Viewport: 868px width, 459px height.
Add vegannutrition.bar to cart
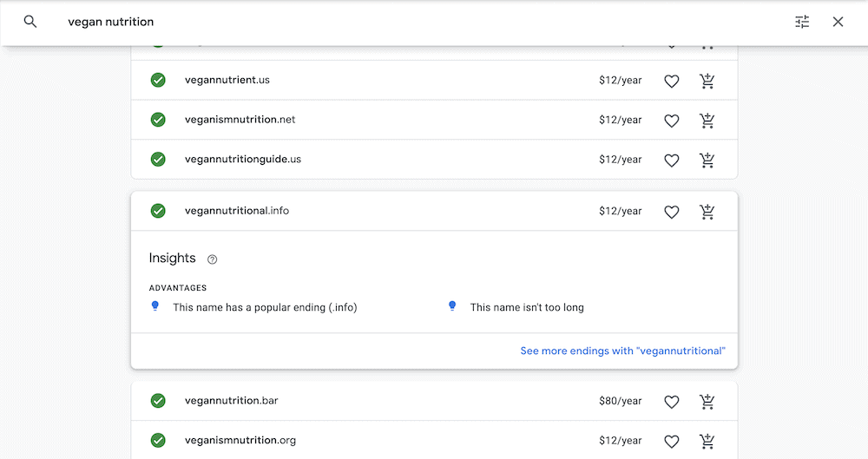pyautogui.click(x=707, y=402)
